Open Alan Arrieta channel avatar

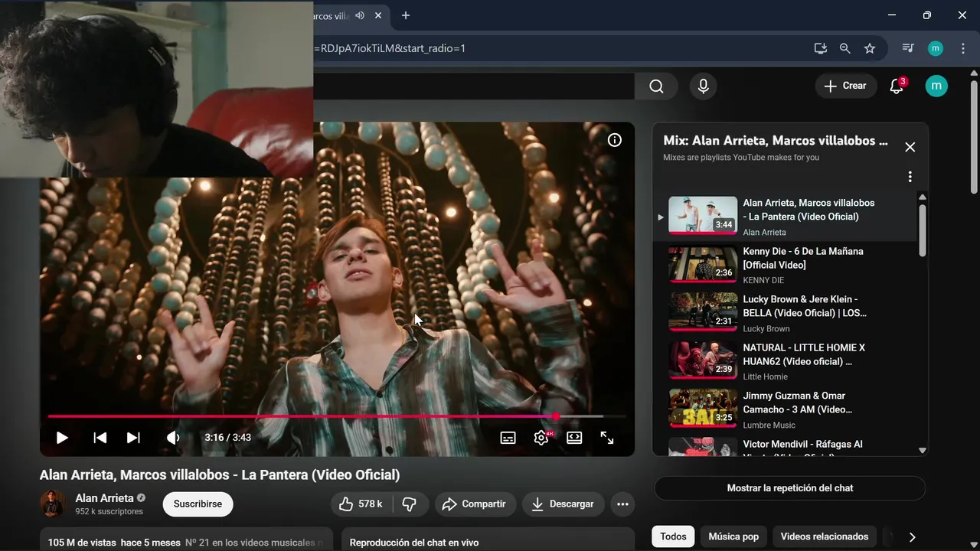(53, 504)
